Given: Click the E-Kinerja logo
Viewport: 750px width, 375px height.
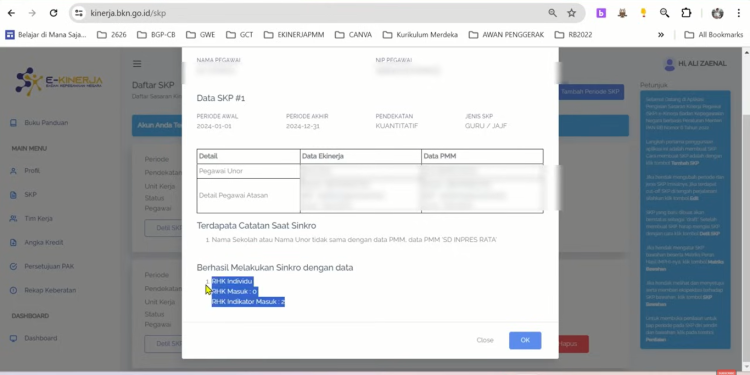Looking at the screenshot, I should pos(58,81).
